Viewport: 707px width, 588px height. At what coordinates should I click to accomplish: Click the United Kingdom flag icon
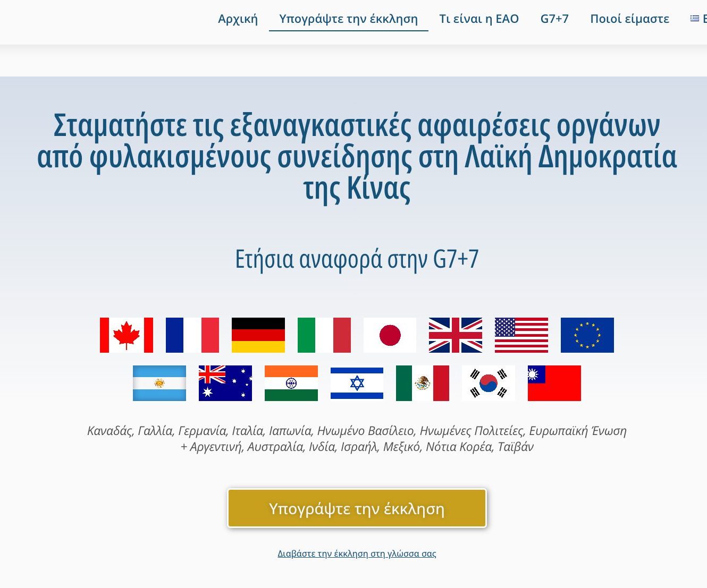pos(456,335)
